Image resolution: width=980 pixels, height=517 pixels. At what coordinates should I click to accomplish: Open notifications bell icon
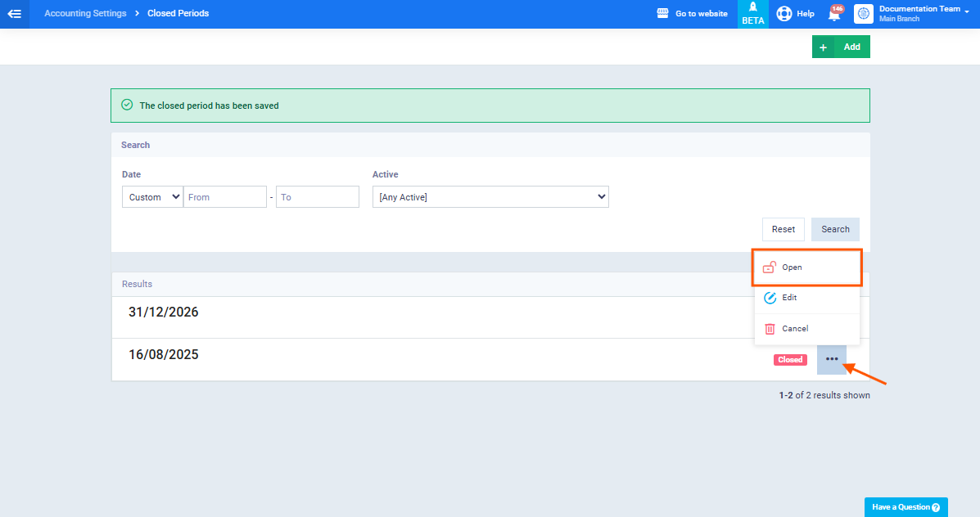click(833, 15)
